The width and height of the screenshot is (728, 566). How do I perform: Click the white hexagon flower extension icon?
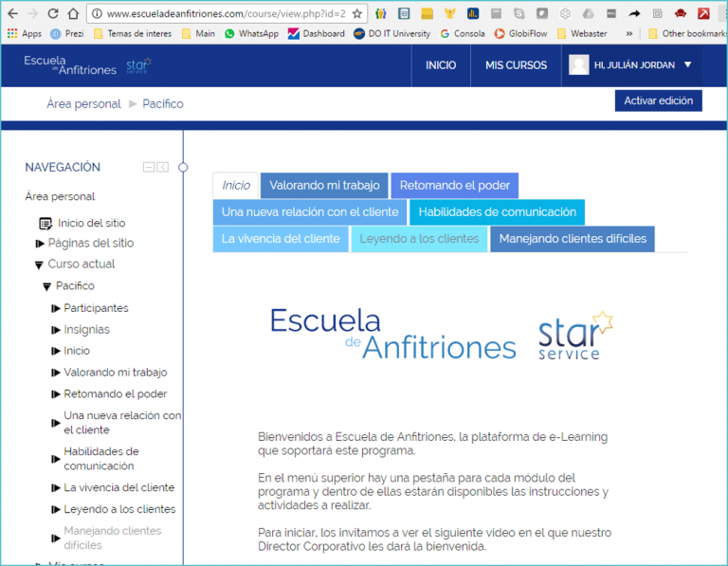click(565, 13)
